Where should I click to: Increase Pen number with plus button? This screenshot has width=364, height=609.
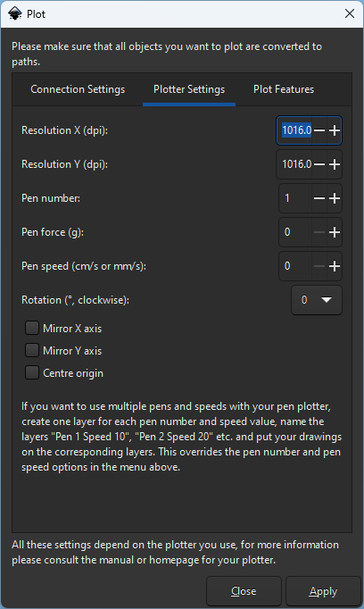[335, 198]
